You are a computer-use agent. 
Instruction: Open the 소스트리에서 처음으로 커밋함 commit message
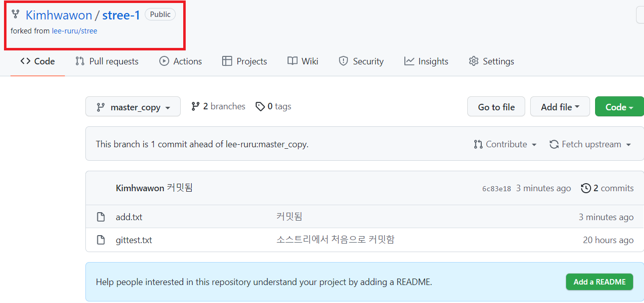pos(335,240)
